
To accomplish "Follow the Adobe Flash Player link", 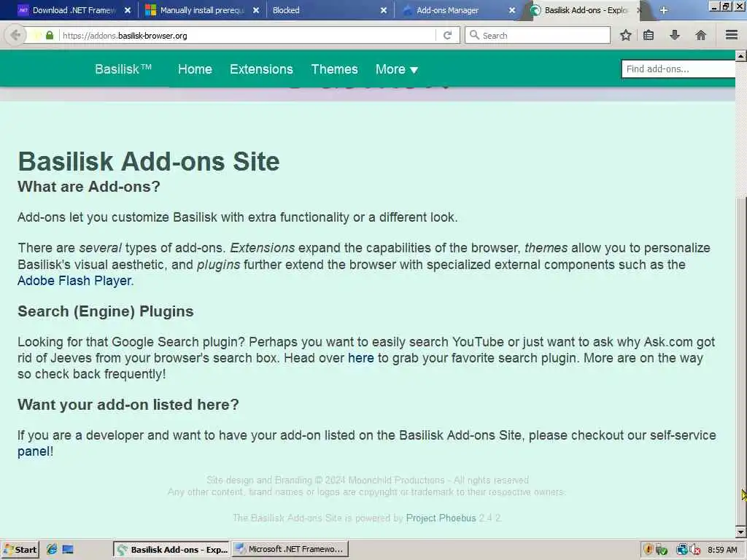I will [74, 281].
